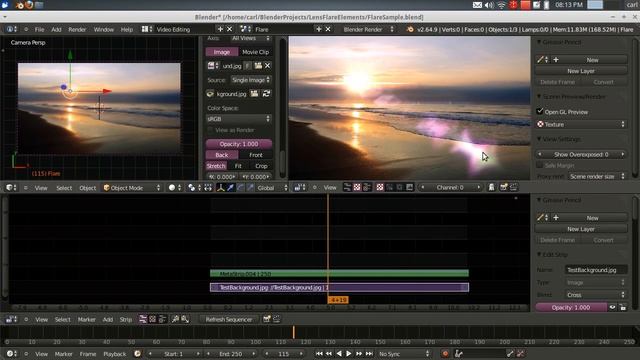
Task: Open the Texture shading dropdown
Action: tap(581, 124)
